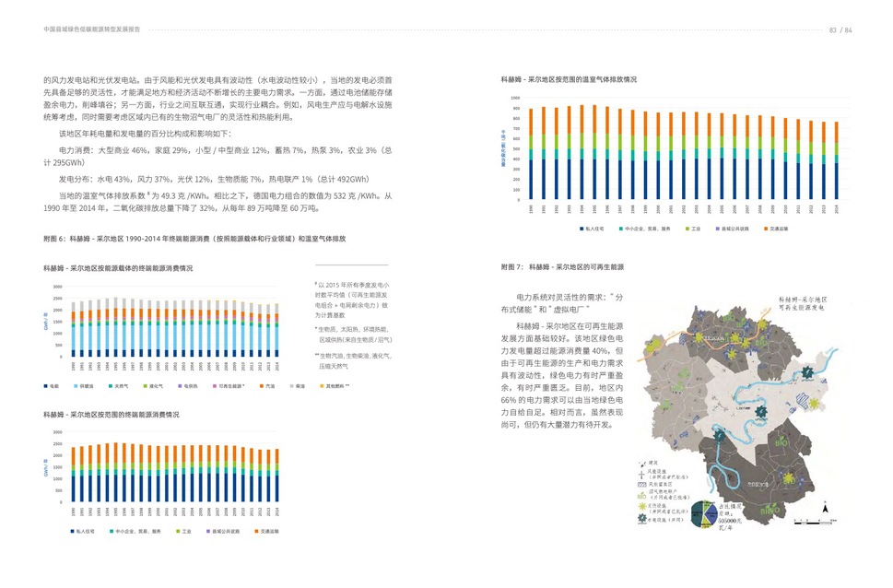The height and width of the screenshot is (588, 893).
Task: Click the 电能 swatch in energy-carrier chart legend
Action: [x=45, y=386]
